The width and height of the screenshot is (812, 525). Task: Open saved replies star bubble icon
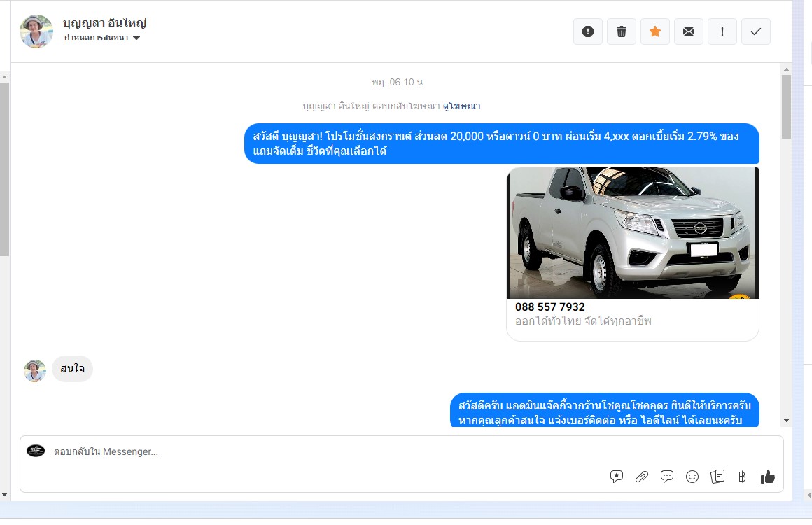(x=616, y=477)
